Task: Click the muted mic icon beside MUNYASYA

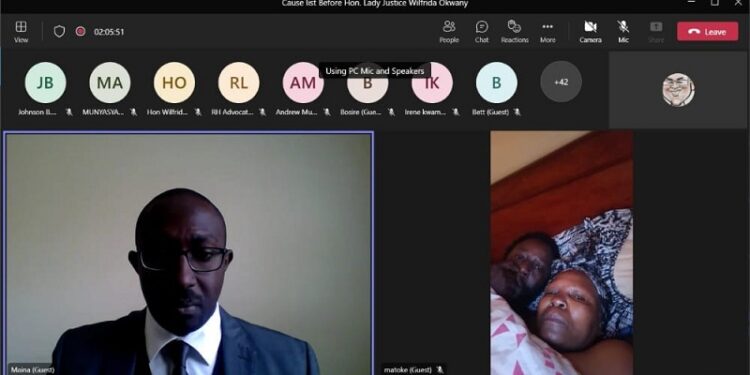Action: [x=133, y=112]
